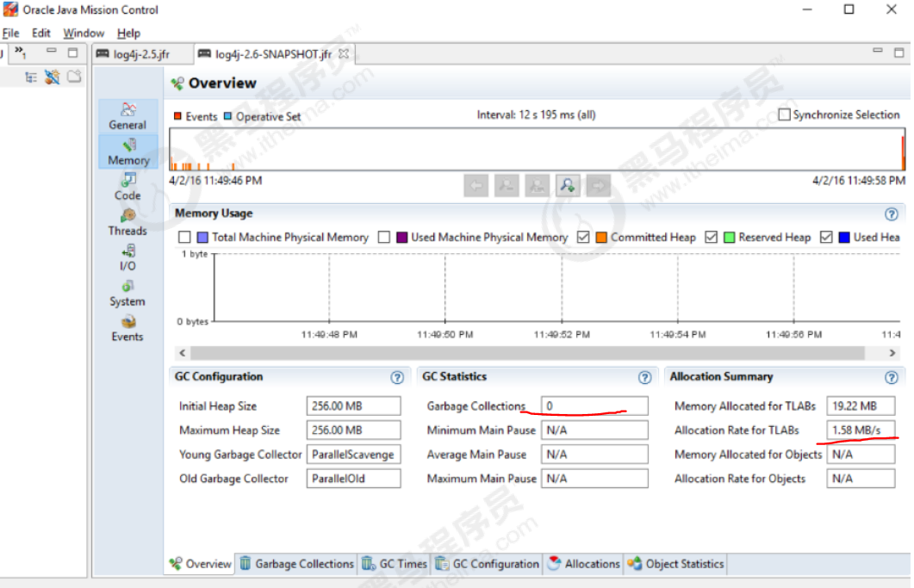The height and width of the screenshot is (588, 914).
Task: Select the Overview bottom tab
Action: click(201, 564)
